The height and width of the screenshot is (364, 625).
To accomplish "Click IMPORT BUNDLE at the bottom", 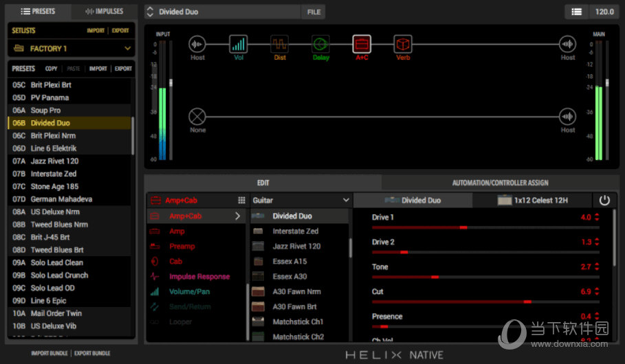I will click(49, 353).
